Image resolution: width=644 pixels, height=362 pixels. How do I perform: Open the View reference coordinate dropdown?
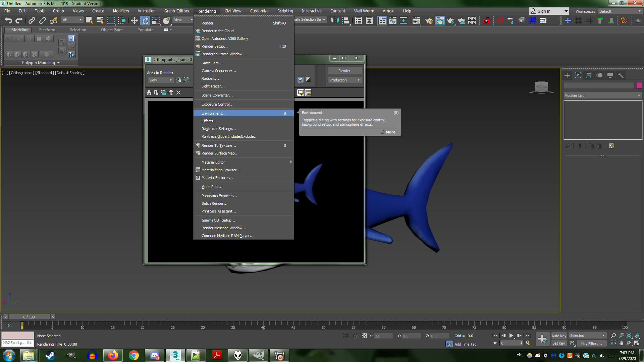tap(183, 20)
